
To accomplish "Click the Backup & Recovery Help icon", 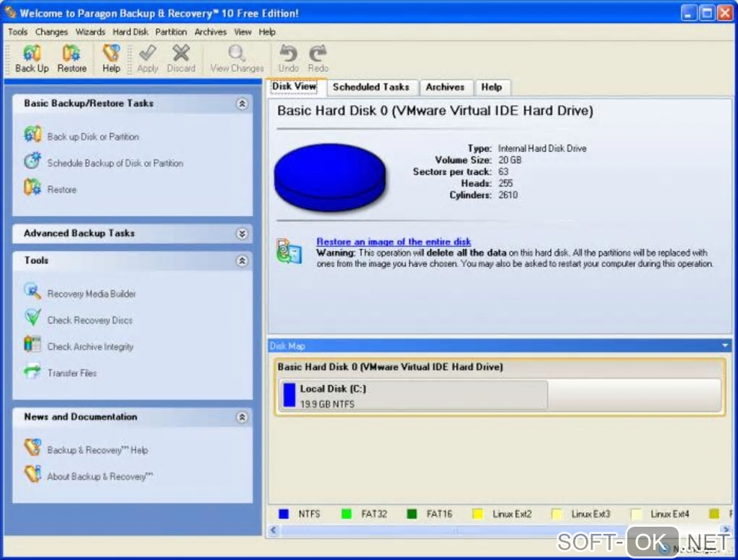I will [33, 448].
